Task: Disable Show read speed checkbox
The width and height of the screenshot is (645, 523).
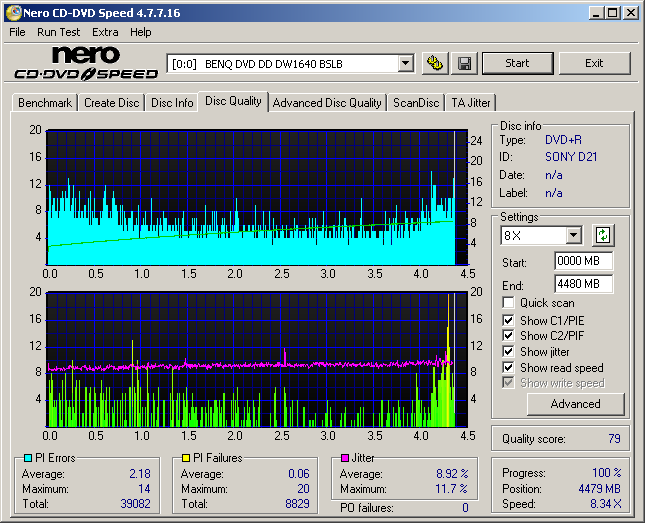Action: (x=509, y=368)
